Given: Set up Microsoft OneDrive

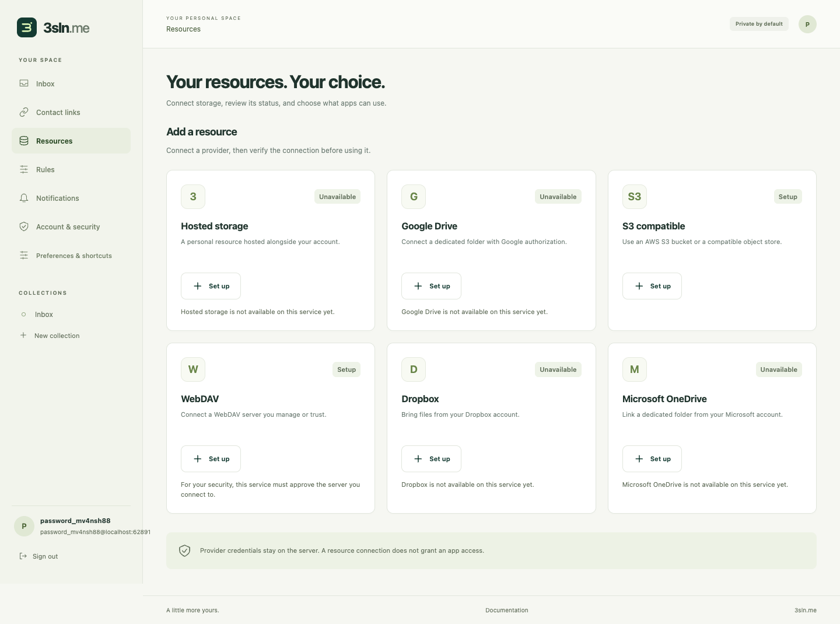Looking at the screenshot, I should pos(652,459).
